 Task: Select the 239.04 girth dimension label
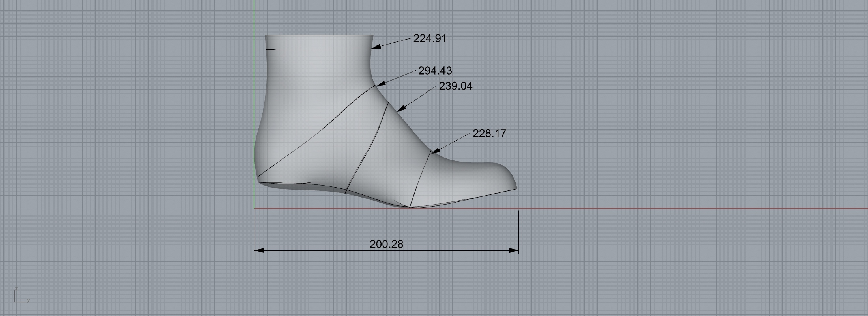[x=455, y=86]
